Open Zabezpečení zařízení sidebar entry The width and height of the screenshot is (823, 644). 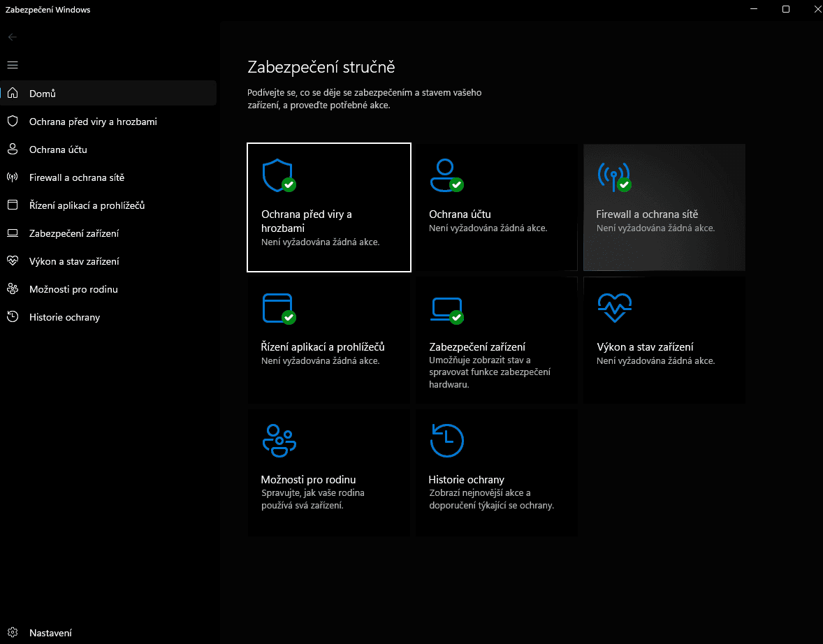[108, 233]
